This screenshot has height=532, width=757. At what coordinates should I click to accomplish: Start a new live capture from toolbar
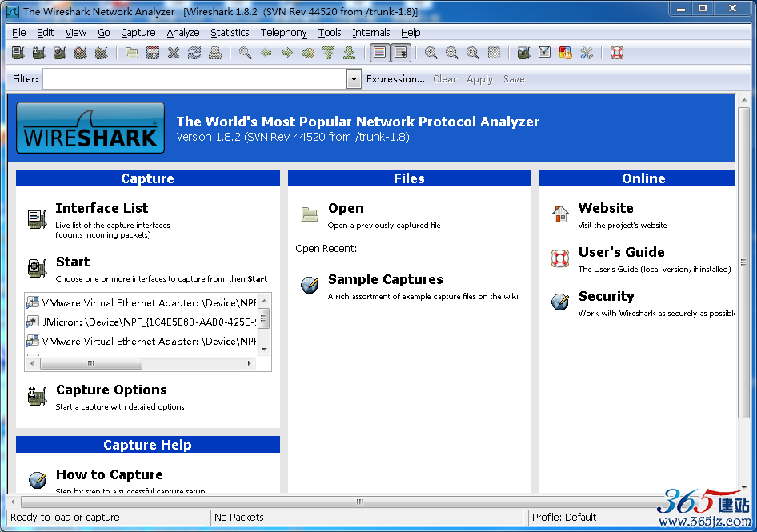pyautogui.click(x=60, y=53)
